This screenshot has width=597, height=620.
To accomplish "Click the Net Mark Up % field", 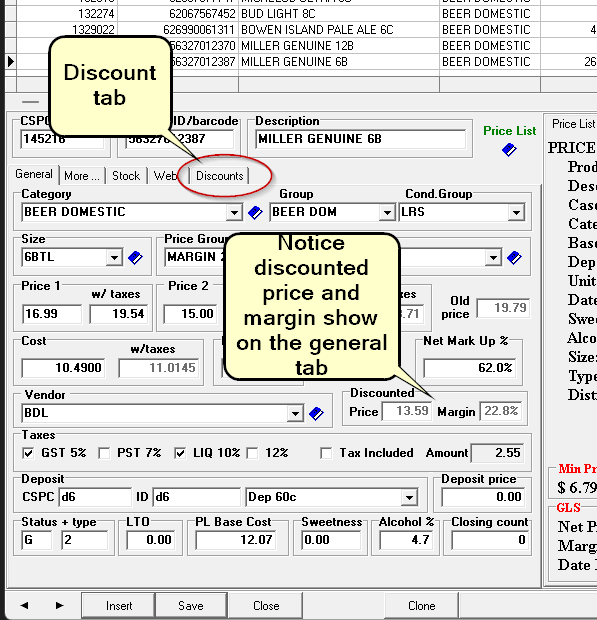I will pyautogui.click(x=469, y=368).
